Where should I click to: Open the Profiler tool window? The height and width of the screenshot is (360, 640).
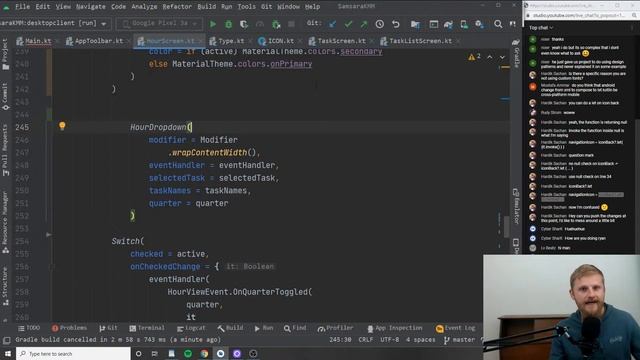(335, 328)
